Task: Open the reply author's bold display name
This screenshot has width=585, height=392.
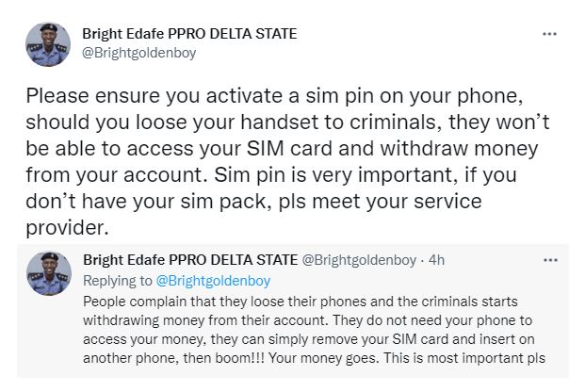Action: point(189,259)
